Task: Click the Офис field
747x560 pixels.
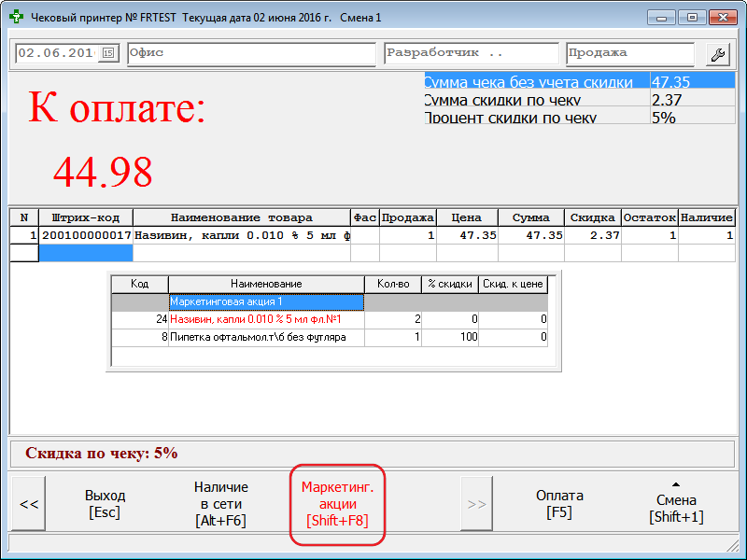Action: 250,54
